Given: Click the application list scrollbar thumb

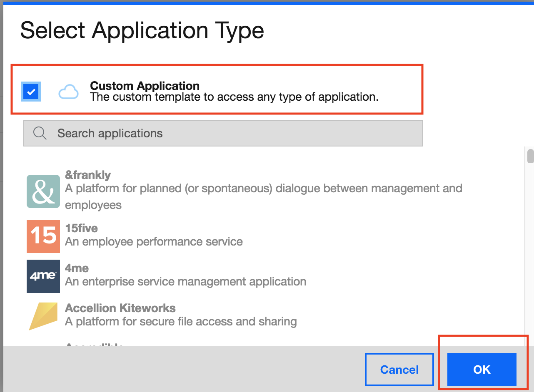Looking at the screenshot, I should (x=530, y=156).
